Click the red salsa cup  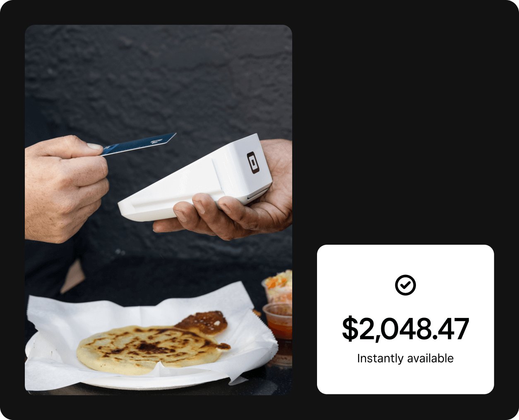point(278,321)
